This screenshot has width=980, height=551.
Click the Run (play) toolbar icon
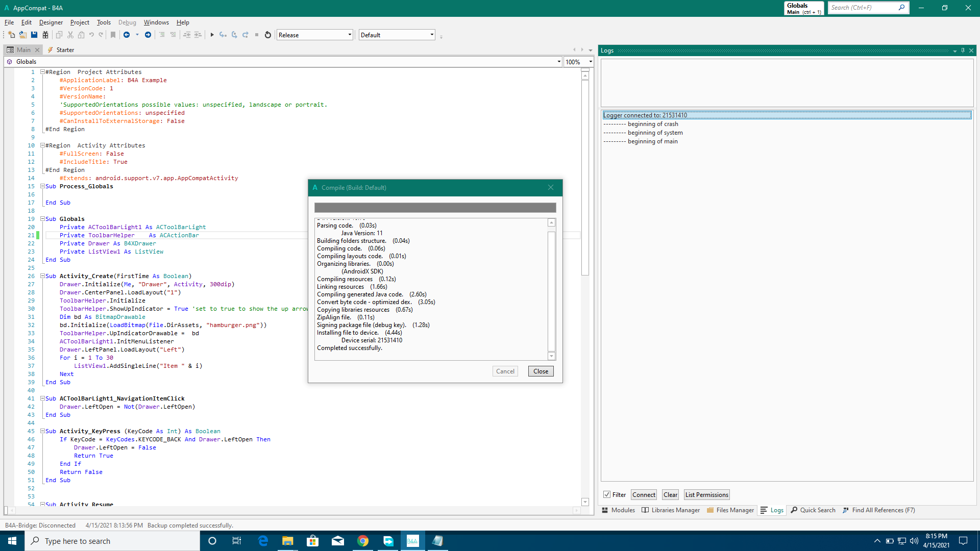tap(212, 35)
